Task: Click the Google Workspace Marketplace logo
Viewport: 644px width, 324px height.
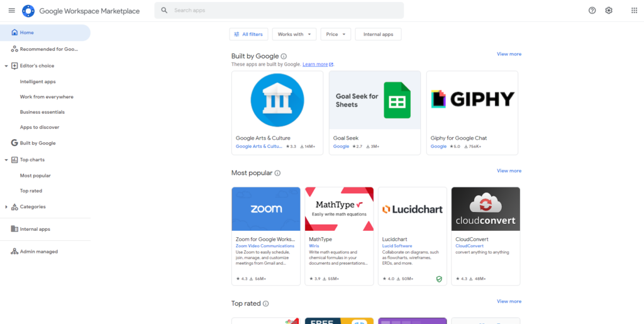Action: [28, 11]
